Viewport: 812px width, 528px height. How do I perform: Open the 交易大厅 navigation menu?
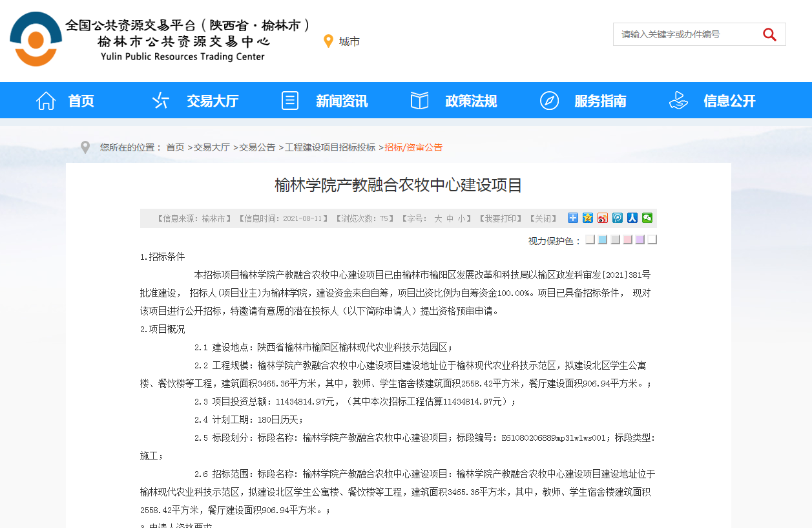[195, 101]
